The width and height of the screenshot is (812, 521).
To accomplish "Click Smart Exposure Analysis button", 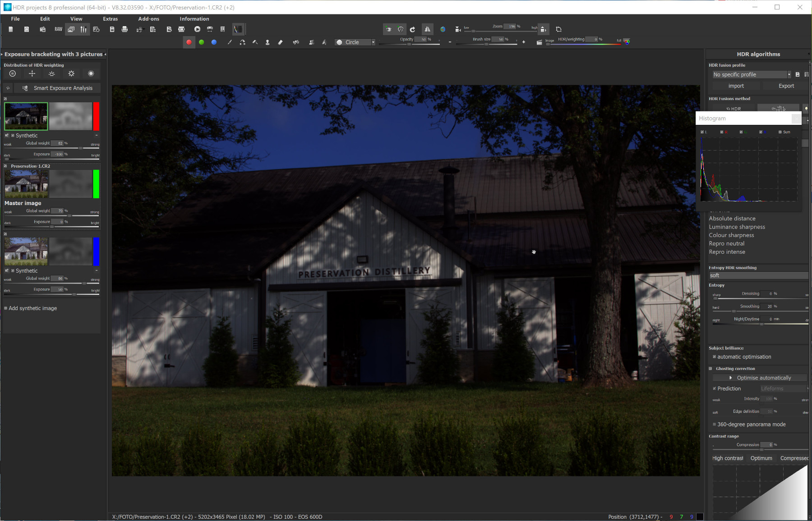I will click(x=58, y=88).
